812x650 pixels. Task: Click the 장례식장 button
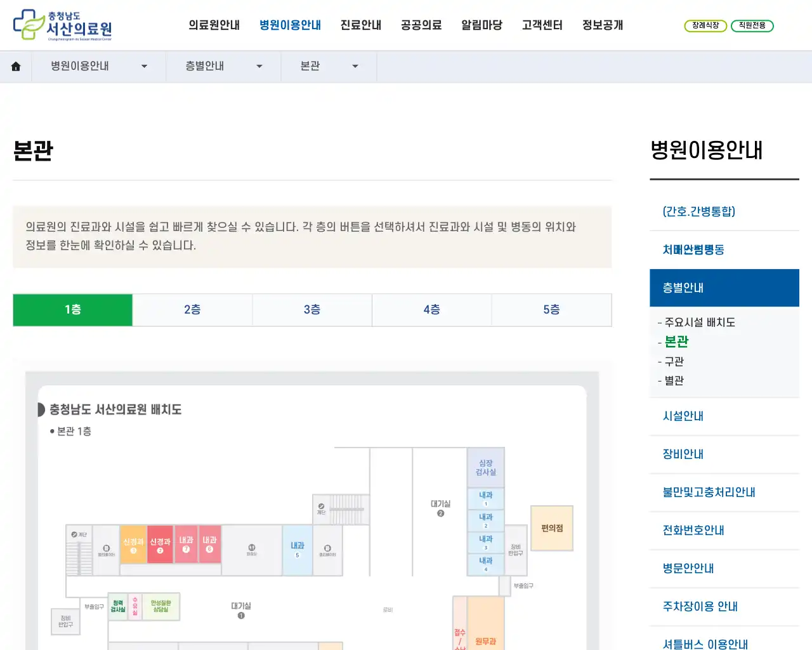tap(705, 25)
